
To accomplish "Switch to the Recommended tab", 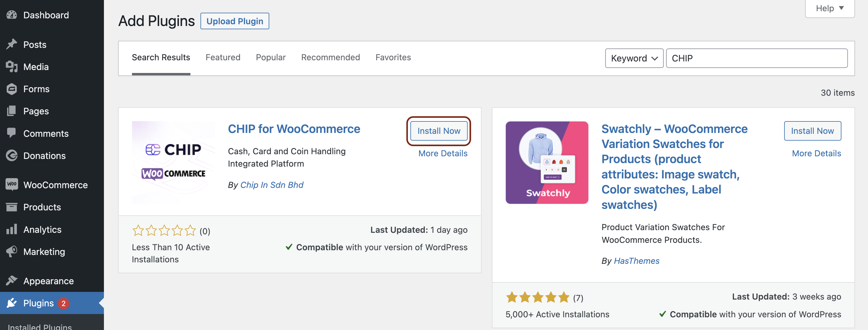I will (331, 57).
